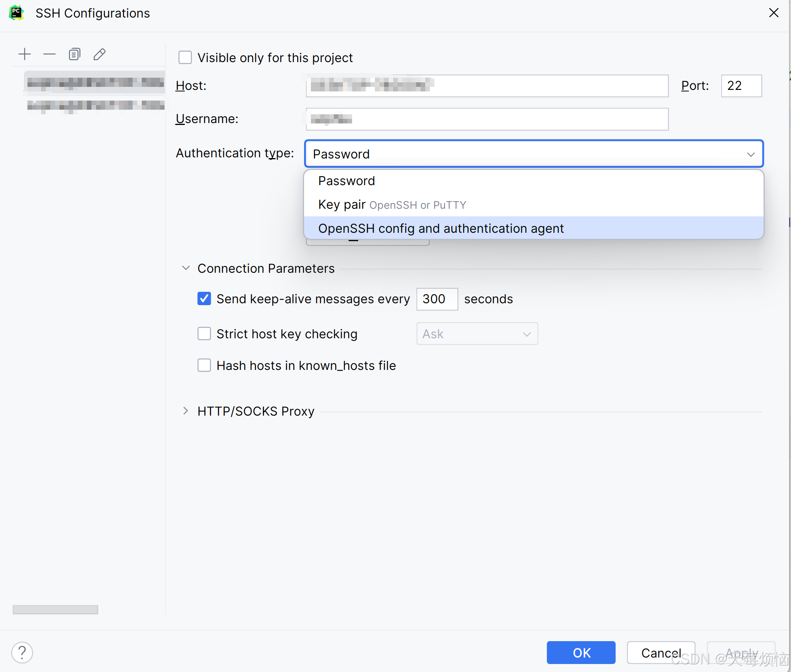The image size is (791, 672).
Task: Edit the keep-alive seconds value 300
Action: [x=437, y=299]
